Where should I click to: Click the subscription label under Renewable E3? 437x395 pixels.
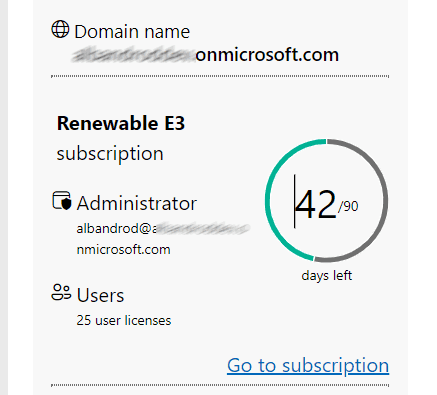[110, 154]
